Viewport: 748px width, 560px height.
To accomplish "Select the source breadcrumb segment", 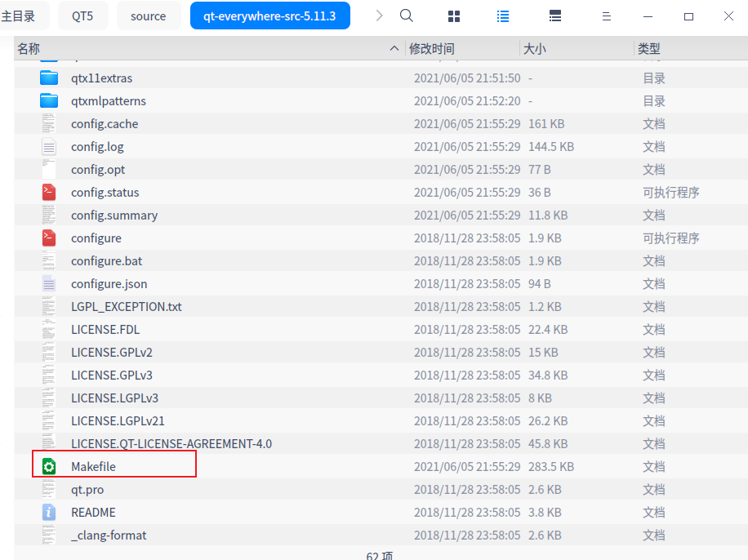I will coord(149,15).
